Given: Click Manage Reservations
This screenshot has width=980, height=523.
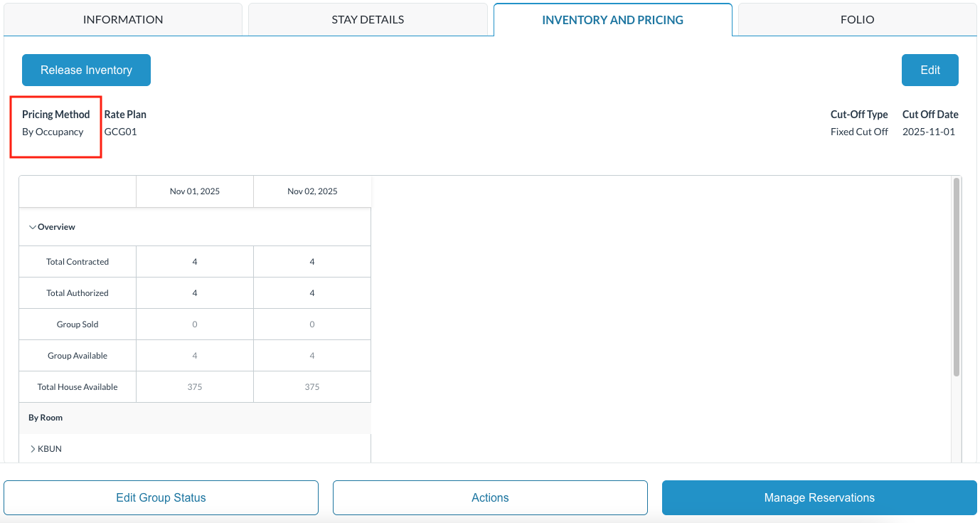Looking at the screenshot, I should click(819, 497).
